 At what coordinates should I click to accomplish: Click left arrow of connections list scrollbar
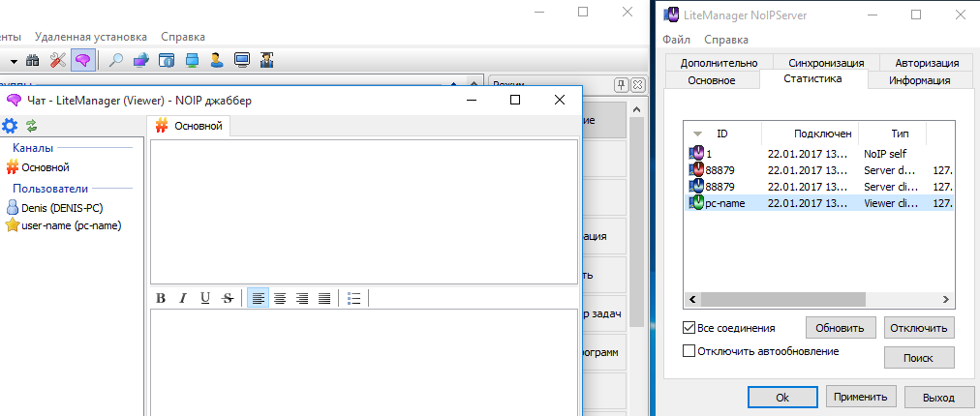coord(692,299)
